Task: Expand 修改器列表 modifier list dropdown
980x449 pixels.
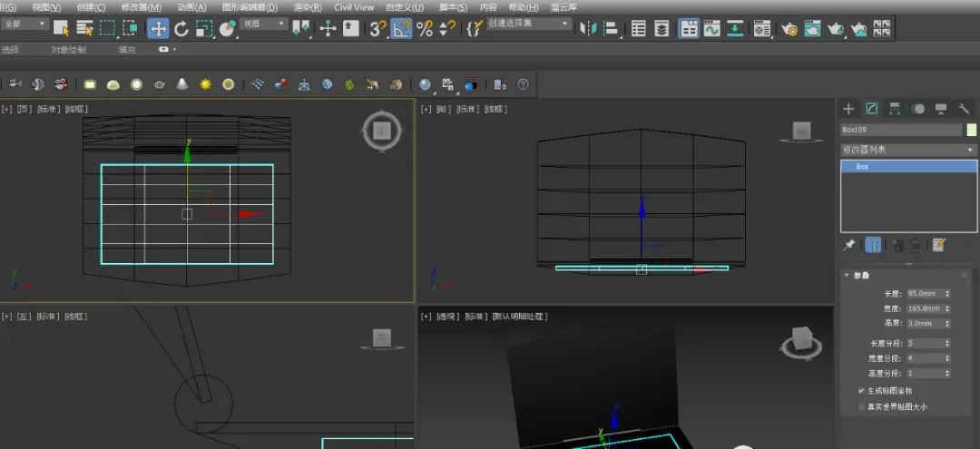Action: [x=908, y=150]
